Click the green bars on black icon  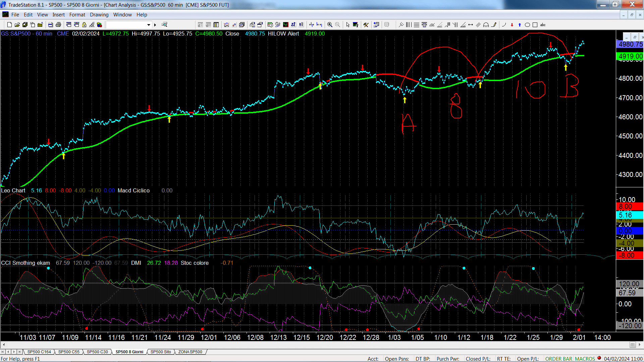point(285,25)
